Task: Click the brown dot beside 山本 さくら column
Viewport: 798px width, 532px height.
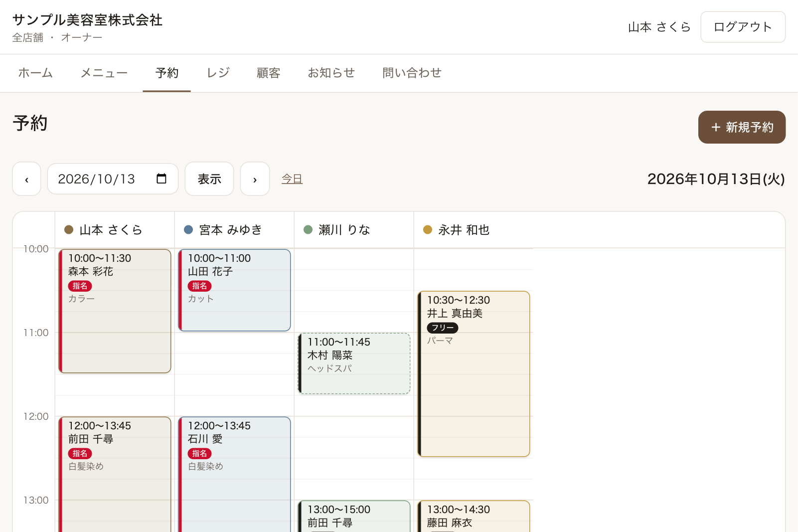Action: 69,230
